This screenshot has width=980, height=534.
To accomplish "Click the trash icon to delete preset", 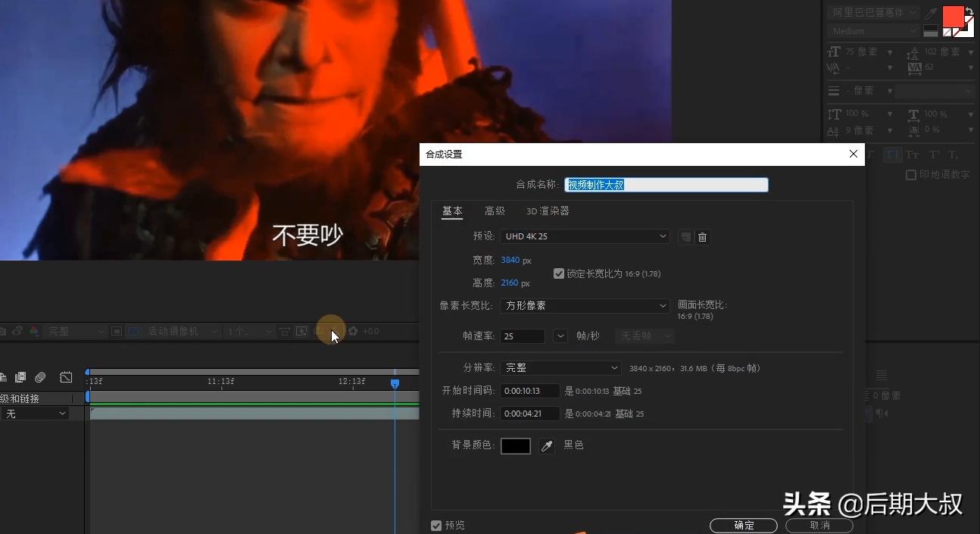I will click(x=702, y=236).
